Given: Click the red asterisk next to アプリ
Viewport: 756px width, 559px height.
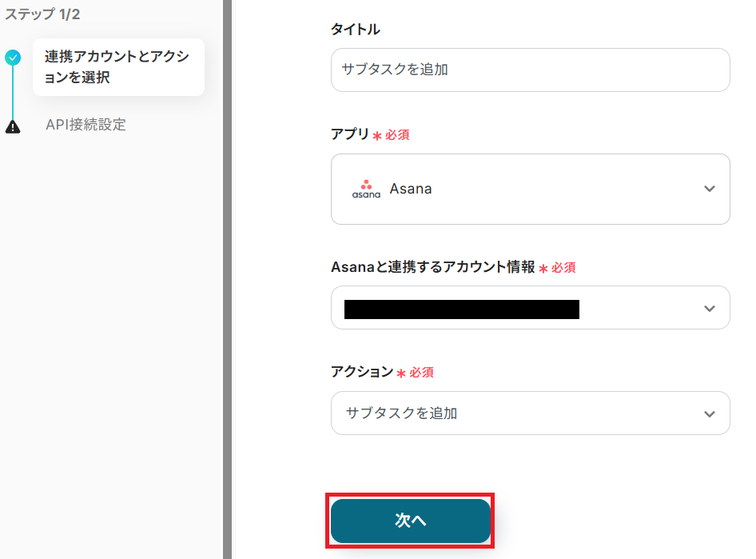Looking at the screenshot, I should tap(377, 136).
